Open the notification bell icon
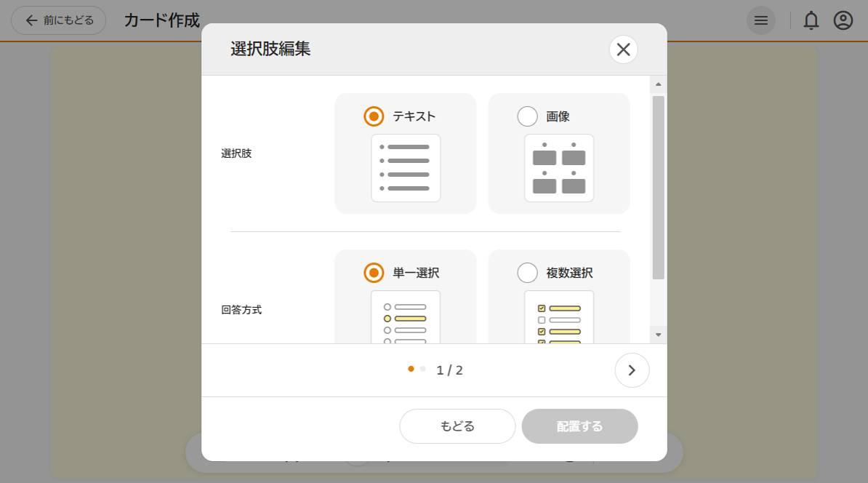The width and height of the screenshot is (868, 483). [811, 20]
